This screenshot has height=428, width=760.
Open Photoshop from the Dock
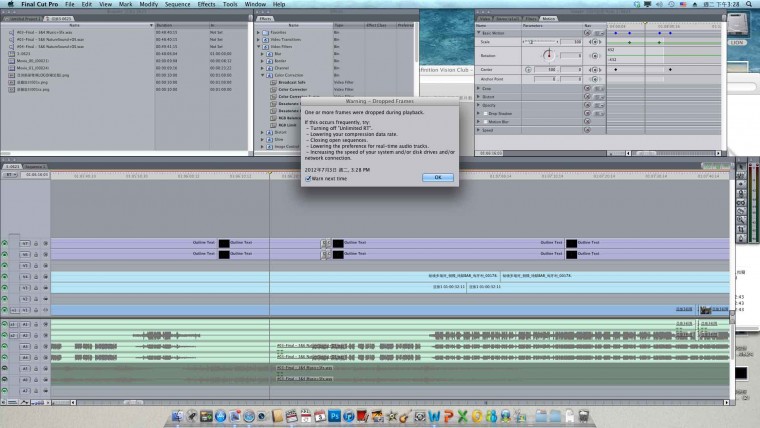(336, 415)
